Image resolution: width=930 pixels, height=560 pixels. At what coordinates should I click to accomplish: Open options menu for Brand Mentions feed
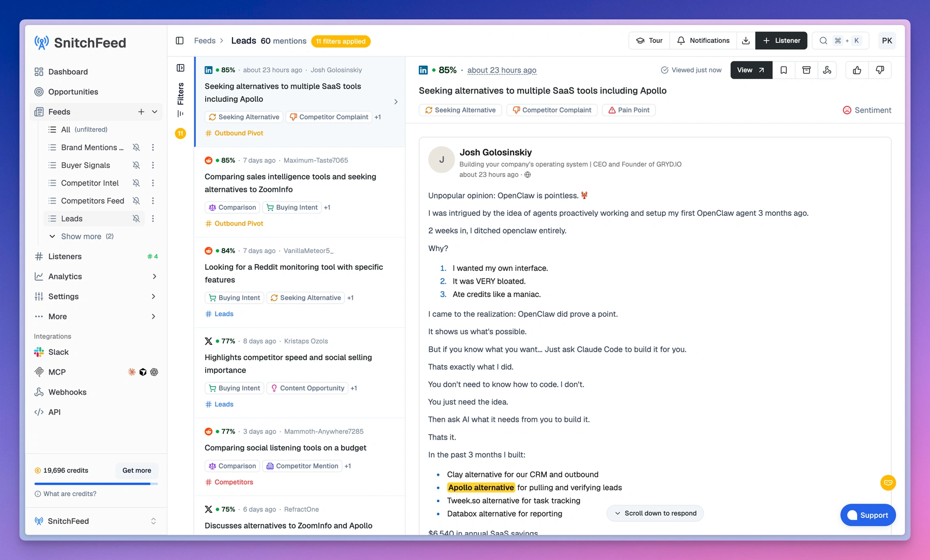point(153,148)
